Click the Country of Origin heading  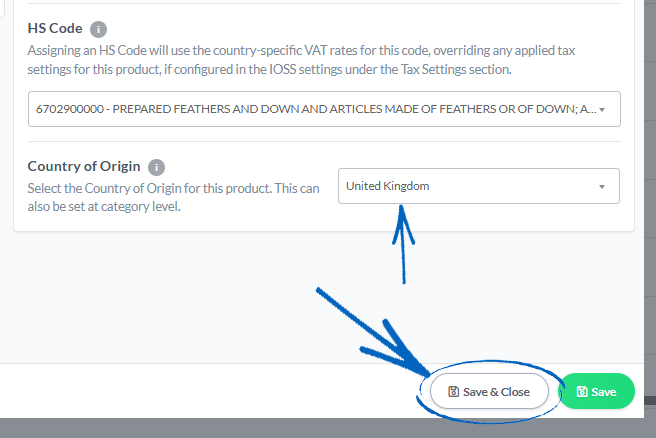click(84, 166)
